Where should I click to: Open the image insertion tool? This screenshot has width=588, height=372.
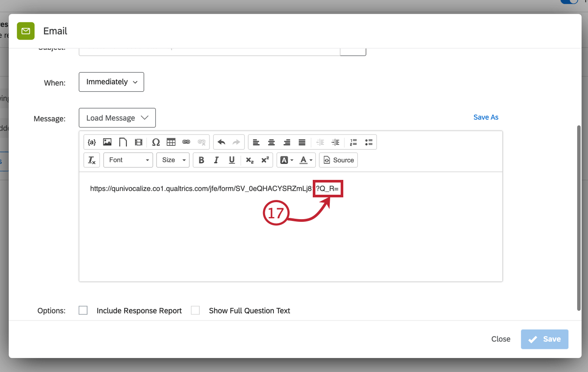tap(107, 142)
